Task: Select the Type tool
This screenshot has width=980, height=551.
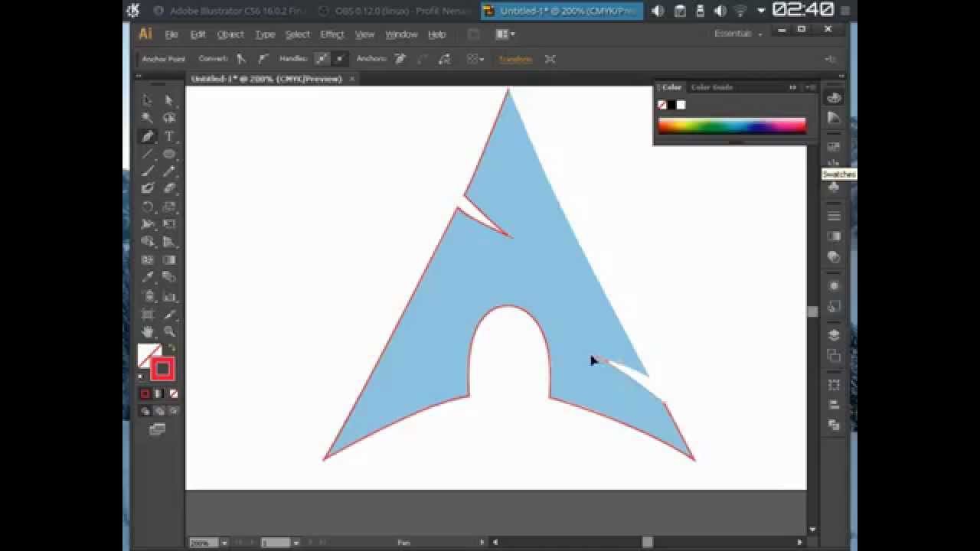Action: 169,136
